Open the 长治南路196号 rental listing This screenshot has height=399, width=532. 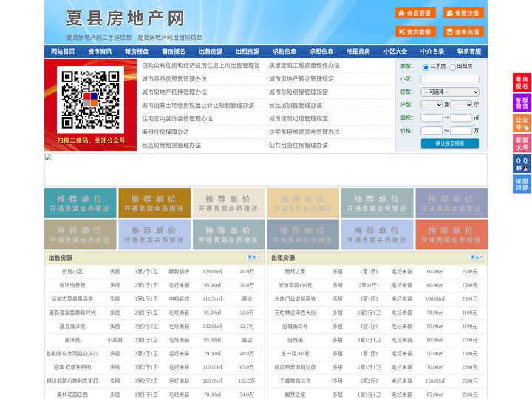[295, 285]
